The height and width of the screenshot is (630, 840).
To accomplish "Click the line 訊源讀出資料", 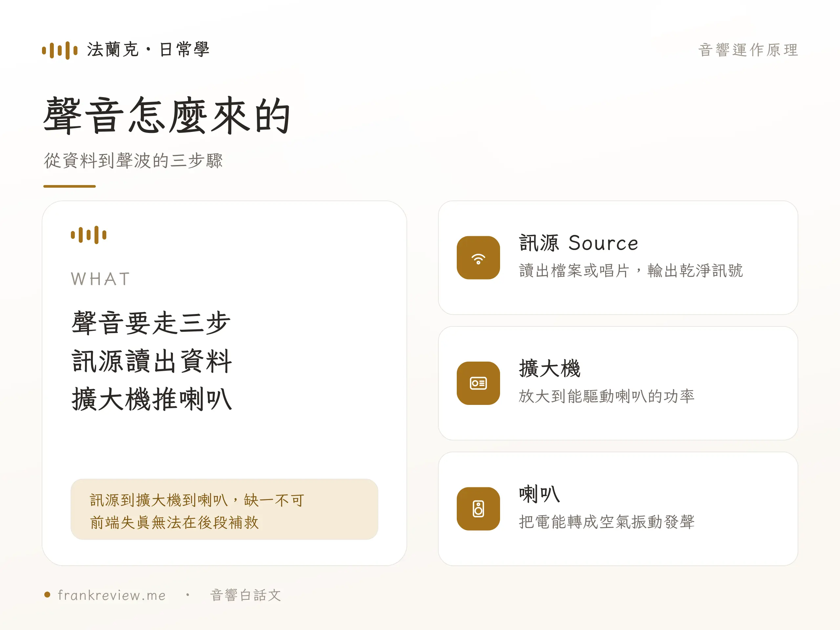I will click(x=152, y=361).
